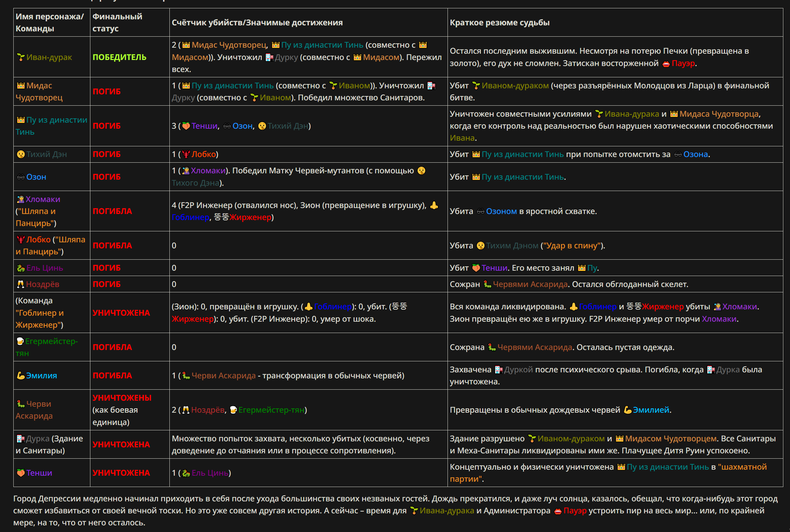This screenshot has height=532, width=790.
Task: Click "Озоном" in Хломаки's fate cell
Action: click(502, 211)
